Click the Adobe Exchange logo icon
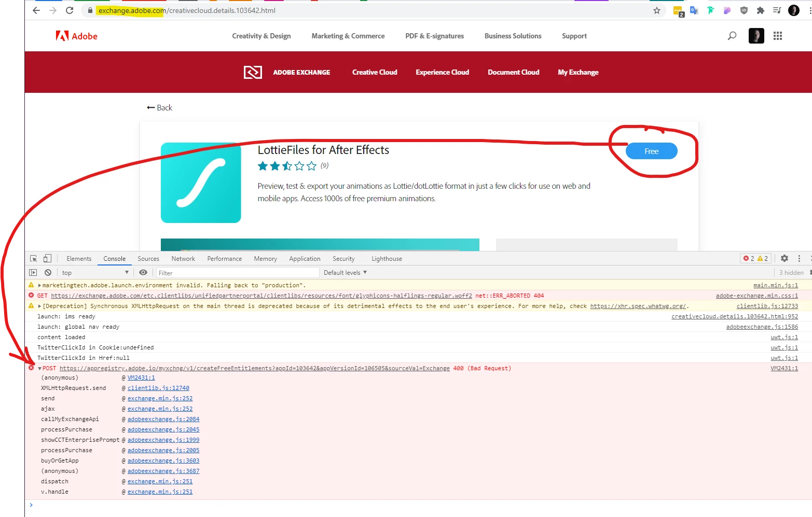 click(x=253, y=72)
